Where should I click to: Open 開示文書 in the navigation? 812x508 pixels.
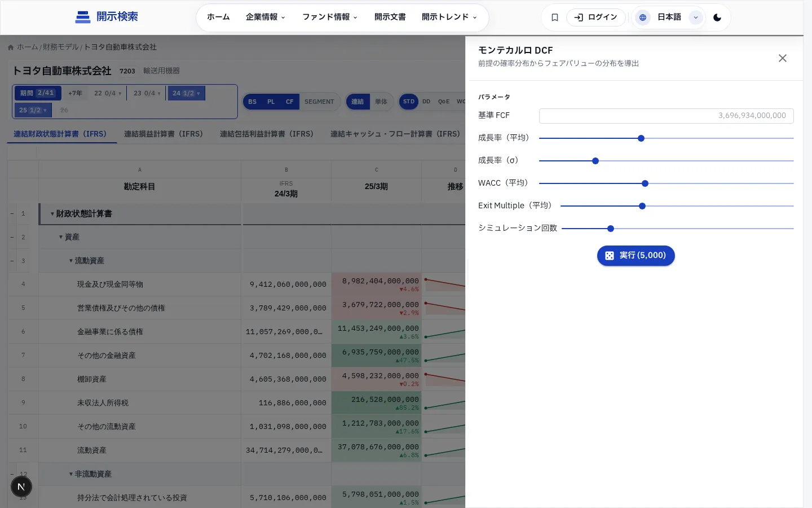390,17
